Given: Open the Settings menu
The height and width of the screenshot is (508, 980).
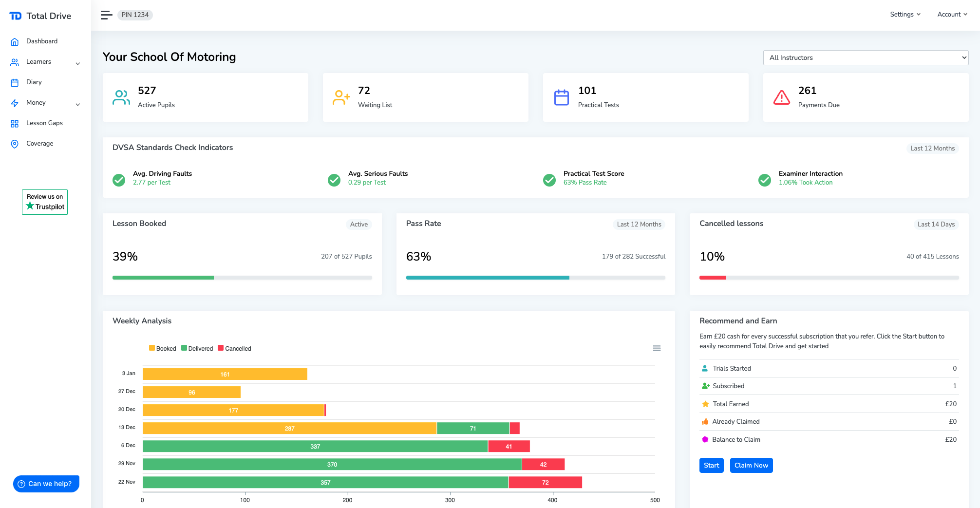Looking at the screenshot, I should 905,14.
